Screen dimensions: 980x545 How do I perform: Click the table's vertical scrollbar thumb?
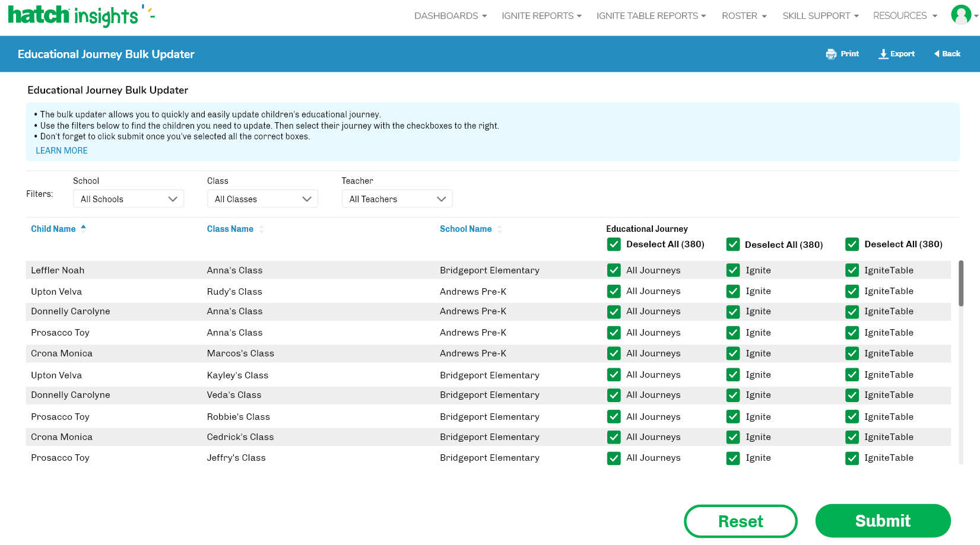[x=960, y=283]
